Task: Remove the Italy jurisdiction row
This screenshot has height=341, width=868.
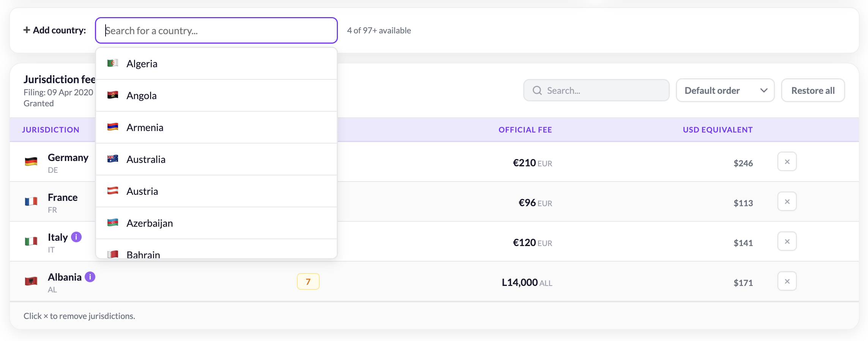Action: [787, 242]
